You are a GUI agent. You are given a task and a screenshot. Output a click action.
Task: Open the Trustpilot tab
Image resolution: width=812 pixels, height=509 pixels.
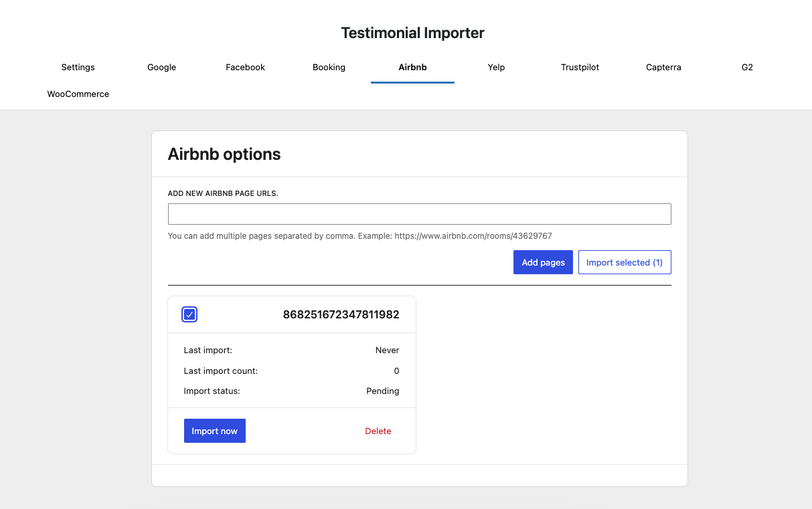tap(580, 68)
